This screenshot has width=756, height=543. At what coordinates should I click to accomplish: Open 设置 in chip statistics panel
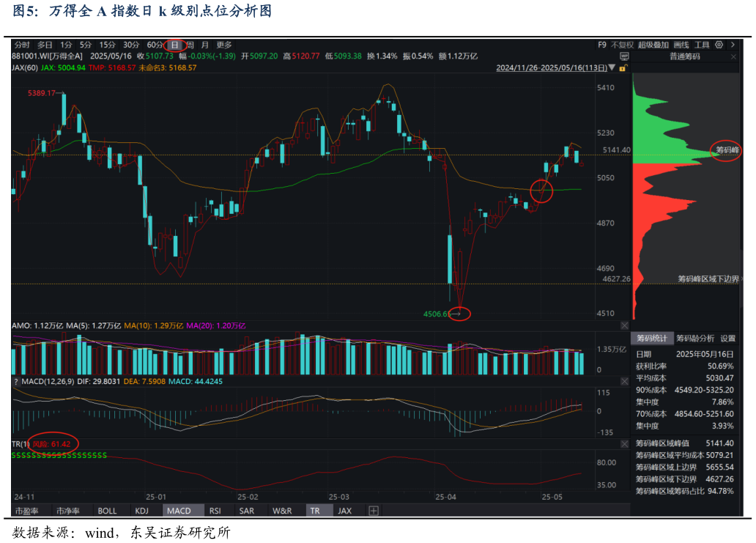click(x=727, y=339)
